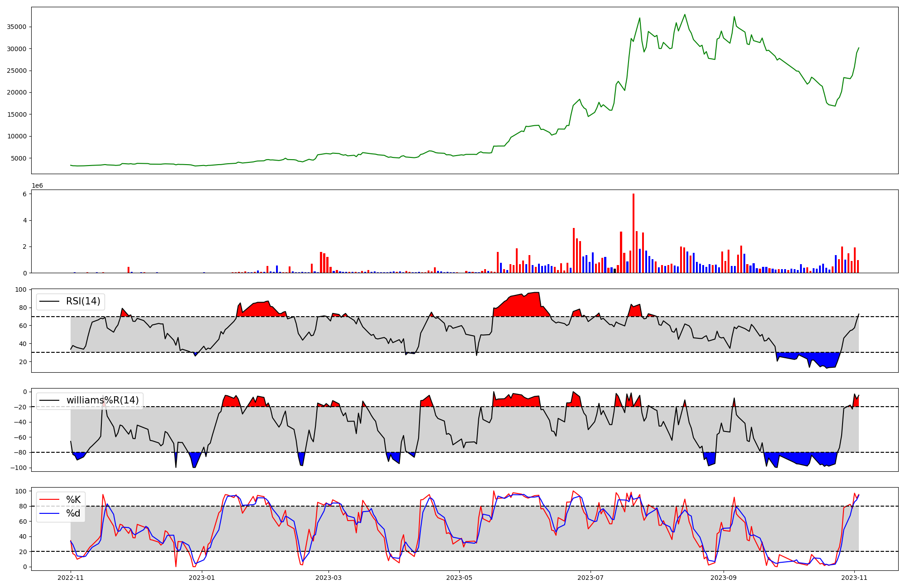Image resolution: width=905 pixels, height=588 pixels.
Task: Click red line swatch beside %K
Action: [x=50, y=500]
